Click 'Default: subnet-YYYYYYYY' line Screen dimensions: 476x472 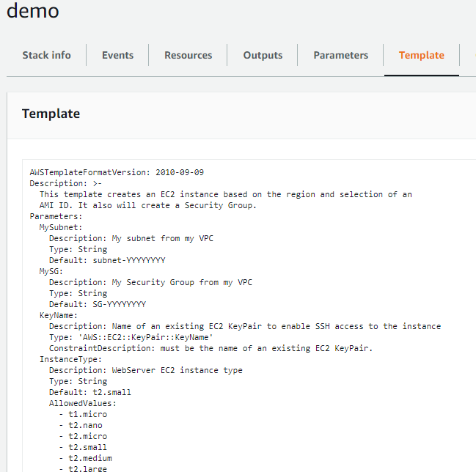(107, 260)
